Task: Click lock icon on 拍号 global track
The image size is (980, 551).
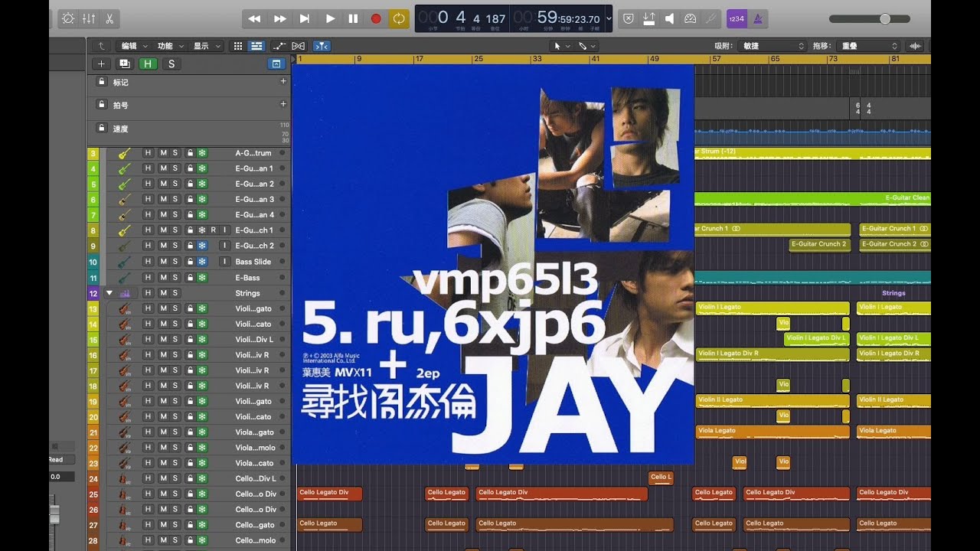Action: coord(101,104)
